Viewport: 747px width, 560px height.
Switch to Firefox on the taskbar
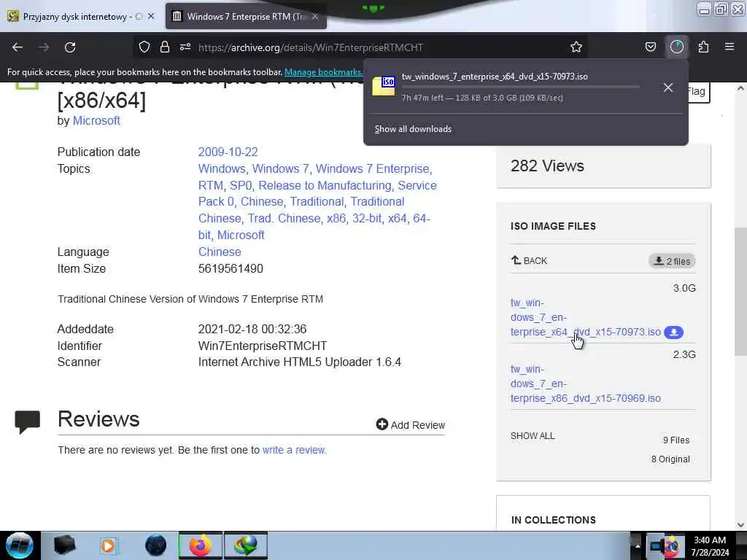tap(200, 545)
